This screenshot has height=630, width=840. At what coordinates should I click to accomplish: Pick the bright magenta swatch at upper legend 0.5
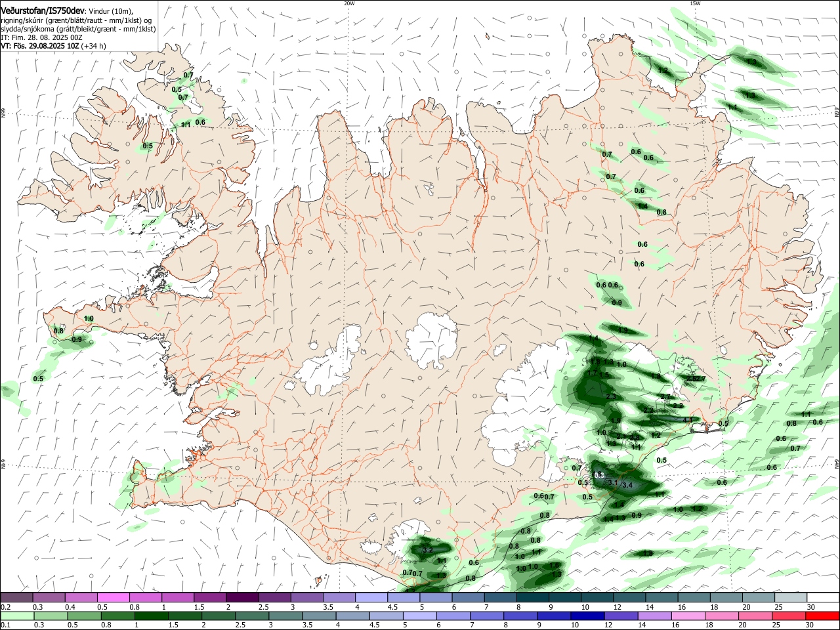pyautogui.click(x=113, y=597)
